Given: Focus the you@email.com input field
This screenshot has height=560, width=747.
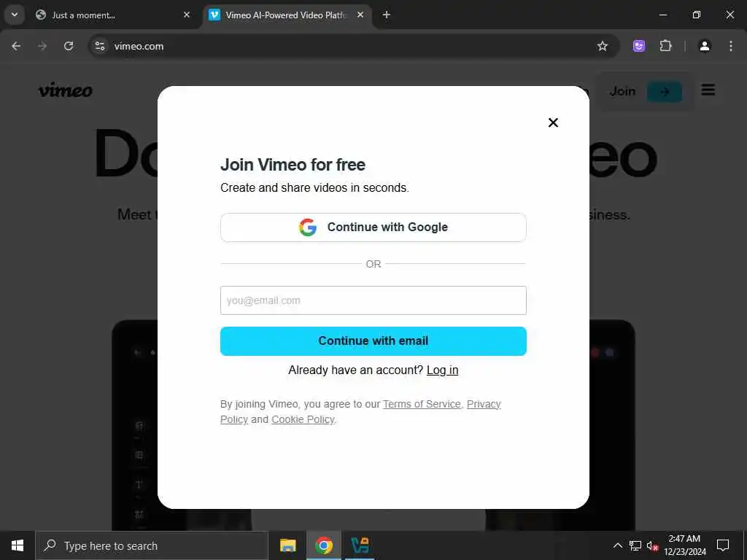Looking at the screenshot, I should 373,300.
